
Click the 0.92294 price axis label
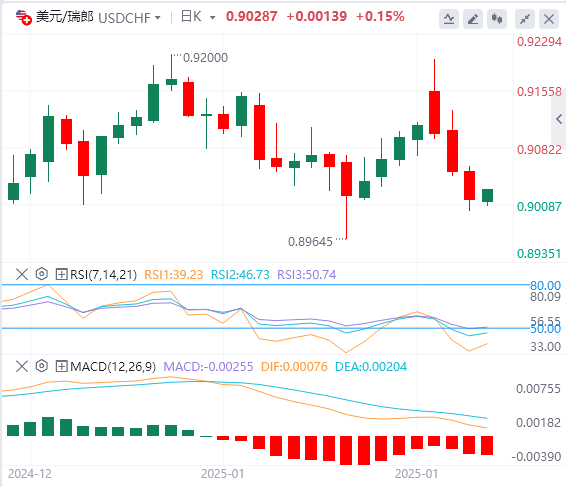(x=539, y=42)
